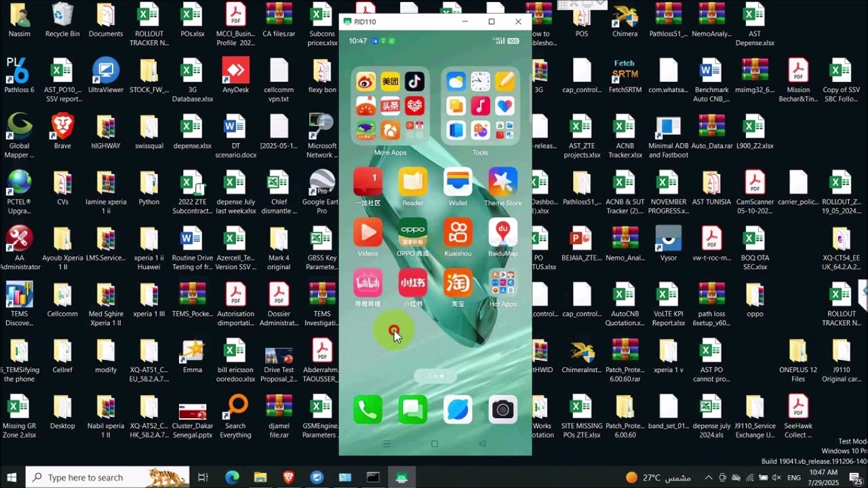Viewport: 868px width, 488px height.
Task: Launch the blue browser app in the dock
Action: pos(458,409)
